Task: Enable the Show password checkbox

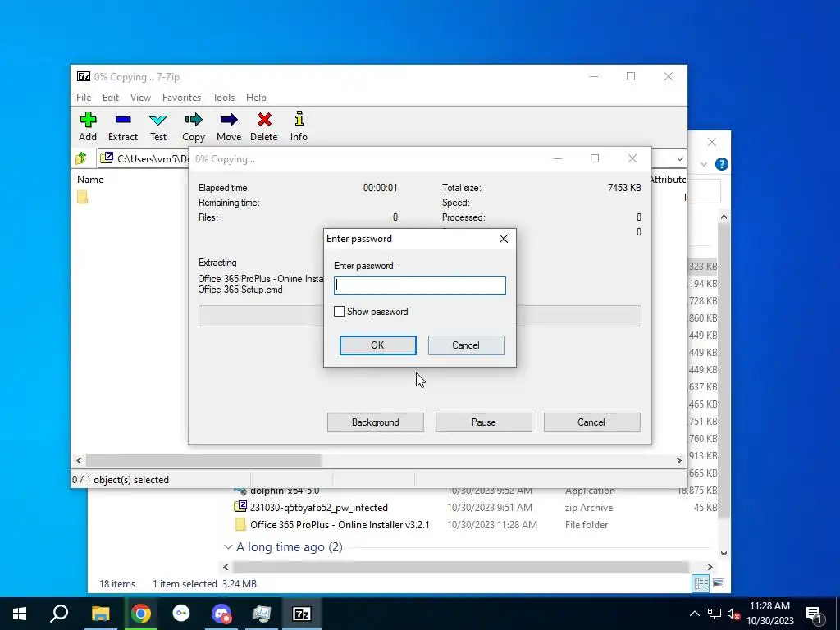Action: pyautogui.click(x=339, y=311)
